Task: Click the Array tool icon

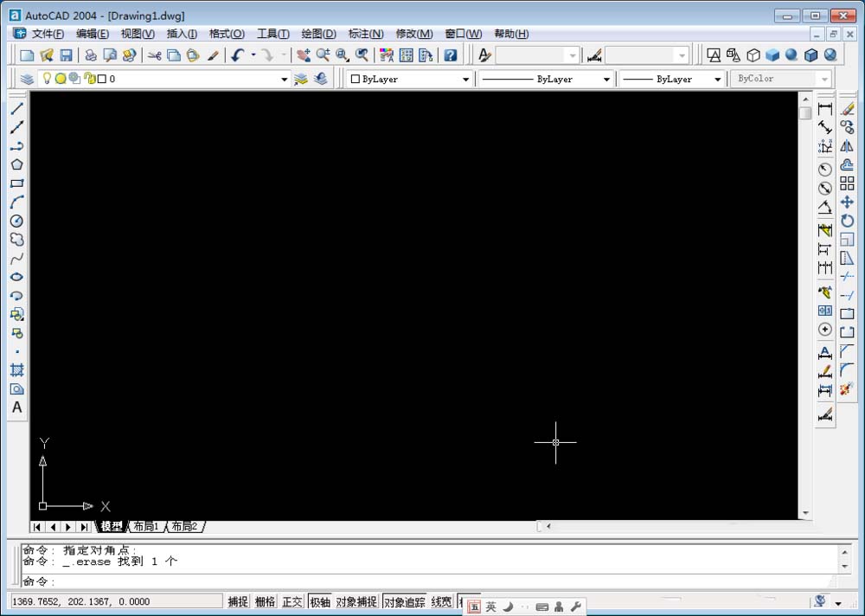Action: point(848,183)
